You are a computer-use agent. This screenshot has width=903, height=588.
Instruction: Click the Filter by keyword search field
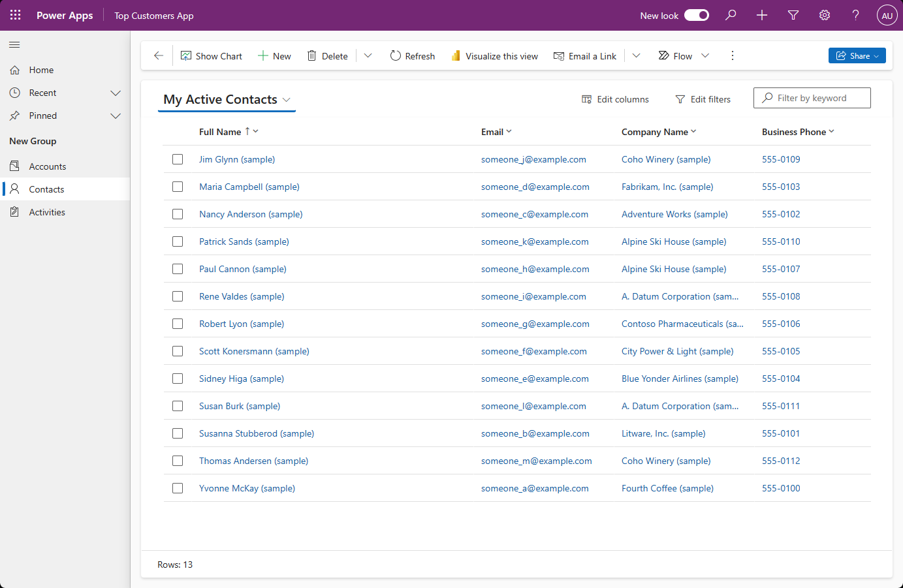812,97
